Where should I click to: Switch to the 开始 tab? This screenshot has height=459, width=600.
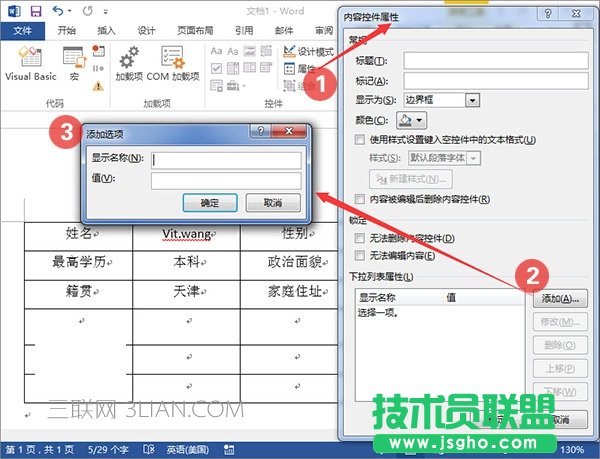(67, 31)
